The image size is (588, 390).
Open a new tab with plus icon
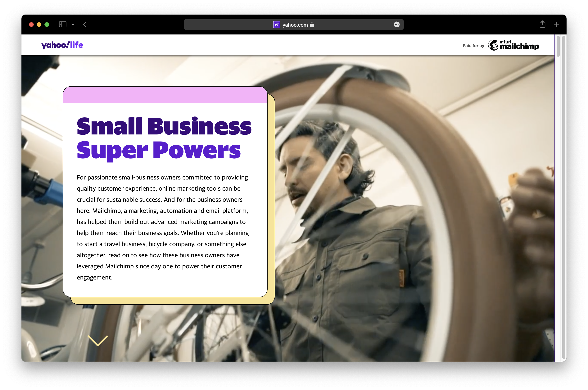click(x=556, y=24)
